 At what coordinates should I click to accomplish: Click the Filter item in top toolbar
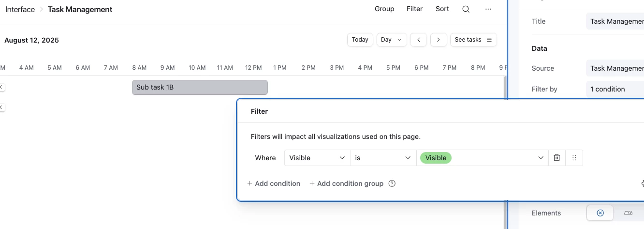[x=414, y=9]
